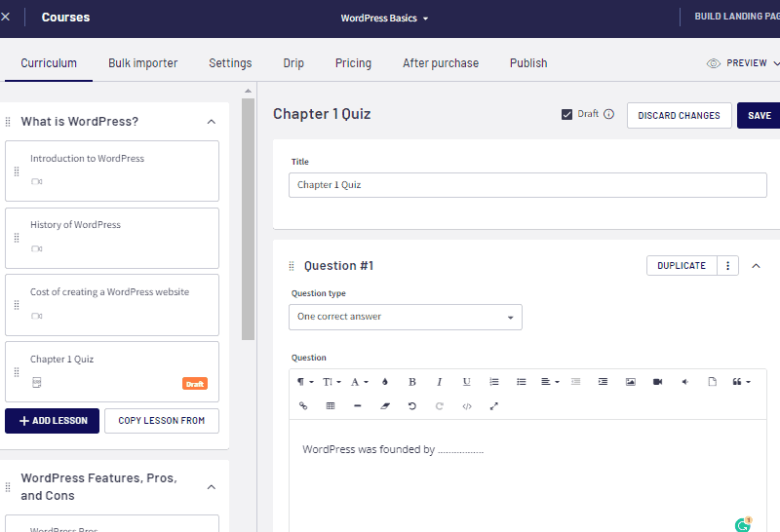Image resolution: width=780 pixels, height=532 pixels.
Task: Insert an unordered bullet list
Action: click(521, 382)
